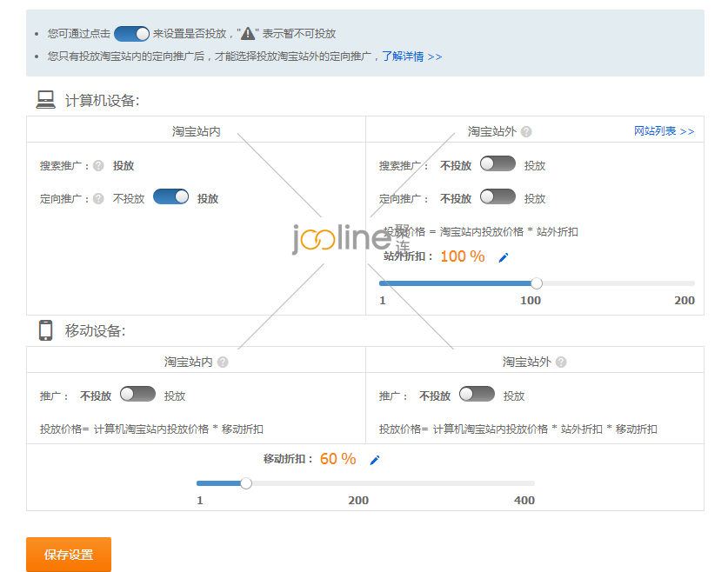The image size is (728, 572).
Task: Click 400 mark on 移动折扣 slider
Action: (524, 501)
